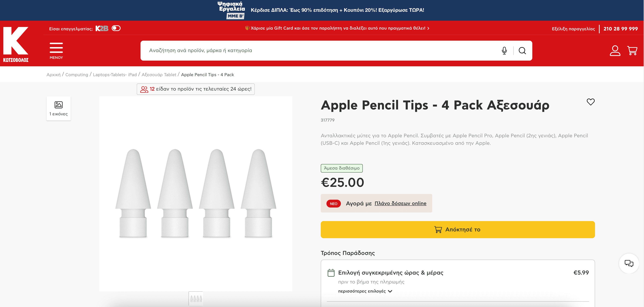644x307 pixels.
Task: Open the live chat bubble icon
Action: click(629, 263)
